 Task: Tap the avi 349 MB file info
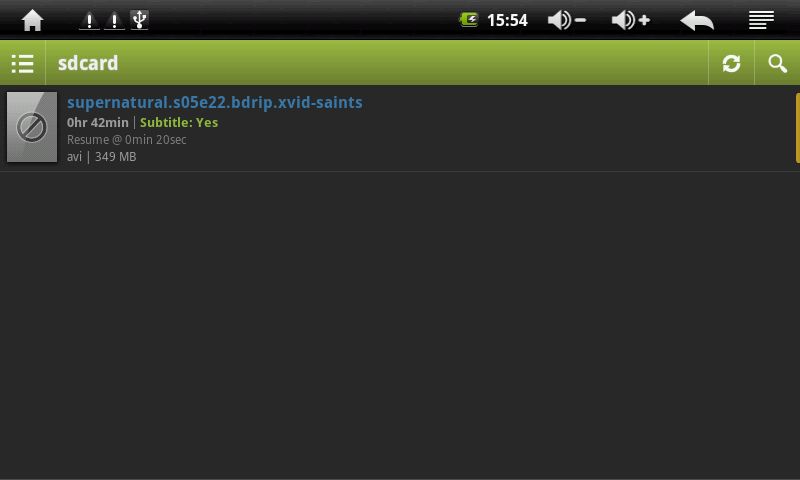coord(102,157)
